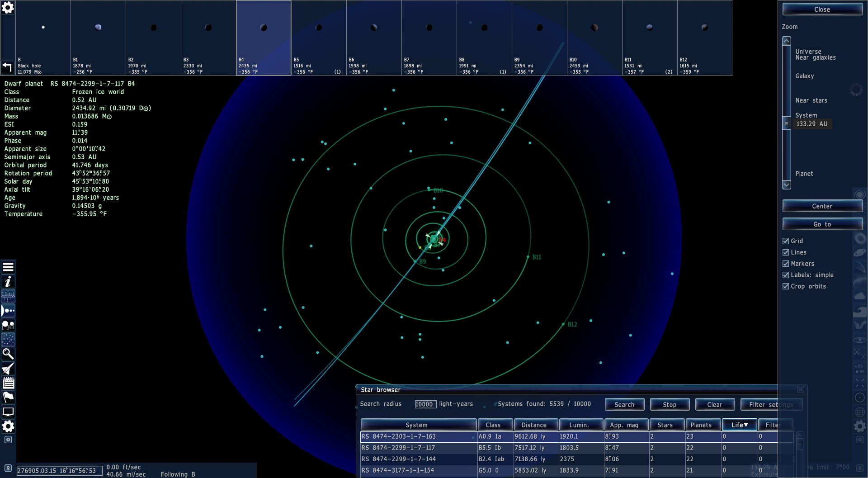Click Clear in the Star browser

coord(715,405)
